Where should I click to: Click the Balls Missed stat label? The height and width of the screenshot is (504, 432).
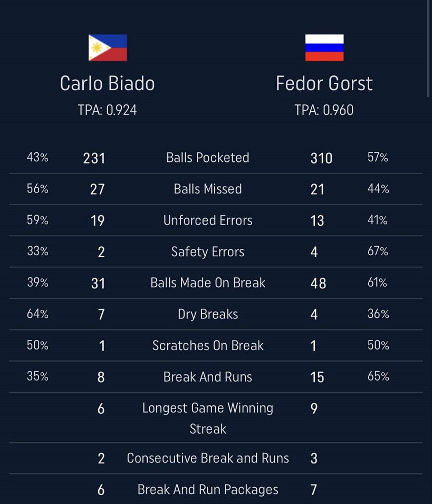click(208, 189)
